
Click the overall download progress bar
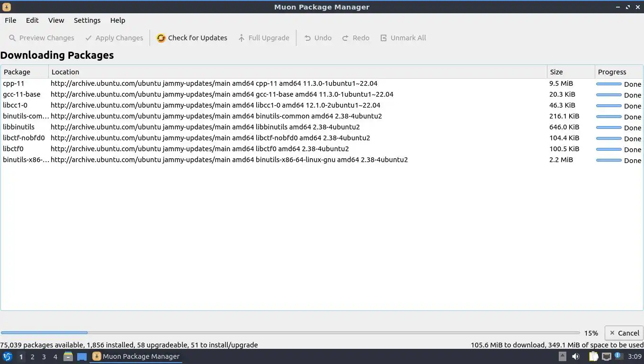point(290,333)
